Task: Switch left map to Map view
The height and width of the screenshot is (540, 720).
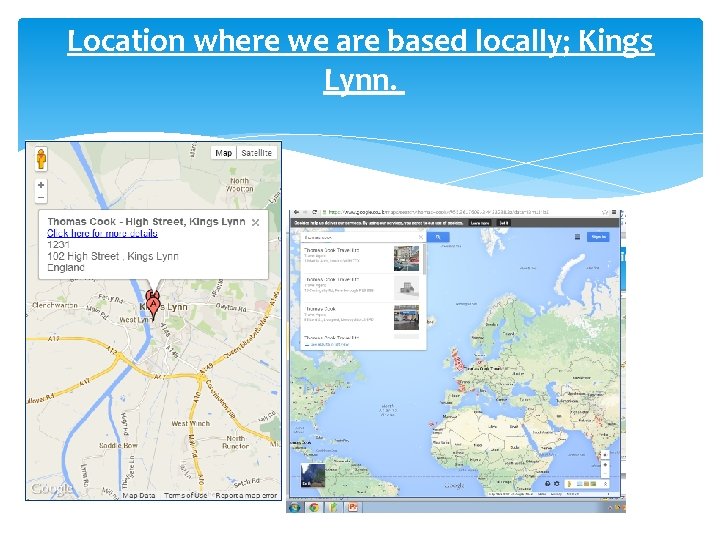Action: pyautogui.click(x=224, y=153)
